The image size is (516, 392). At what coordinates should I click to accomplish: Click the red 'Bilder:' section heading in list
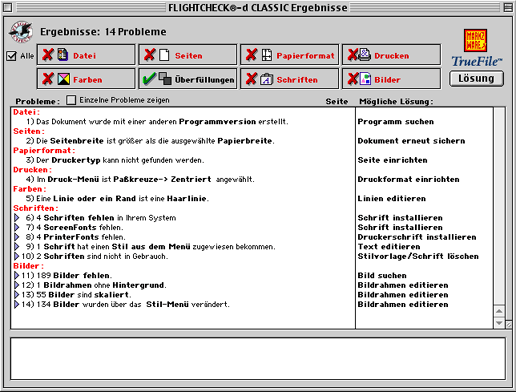pyautogui.click(x=28, y=266)
